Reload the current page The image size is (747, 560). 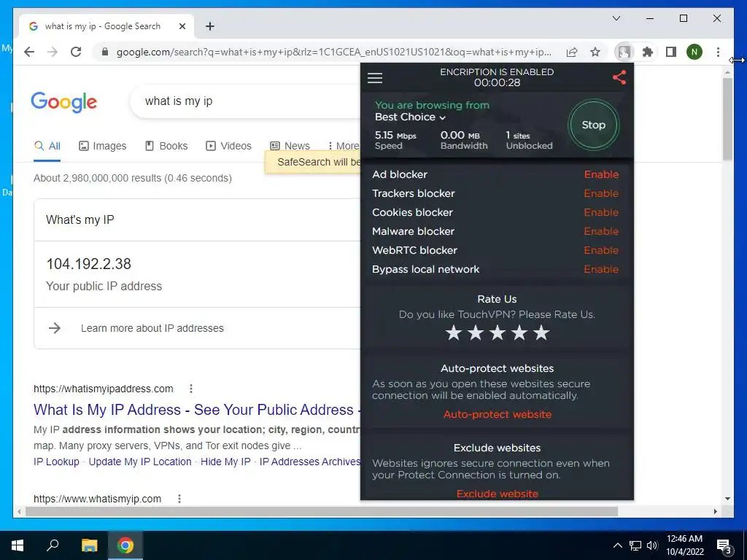point(76,52)
